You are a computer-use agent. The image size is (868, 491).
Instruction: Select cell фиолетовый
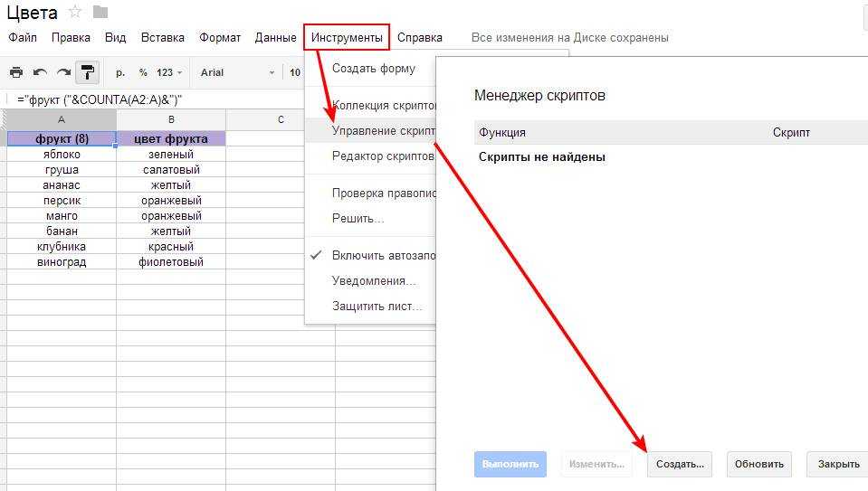click(171, 262)
